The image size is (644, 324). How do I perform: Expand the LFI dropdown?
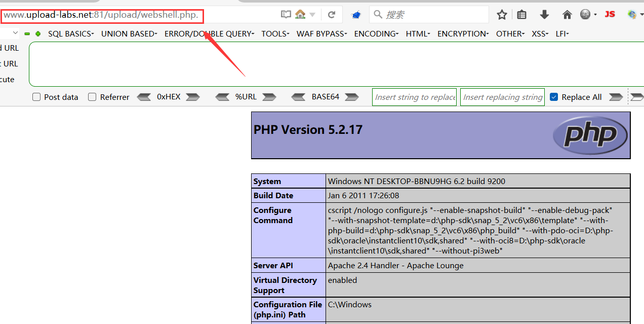[562, 34]
